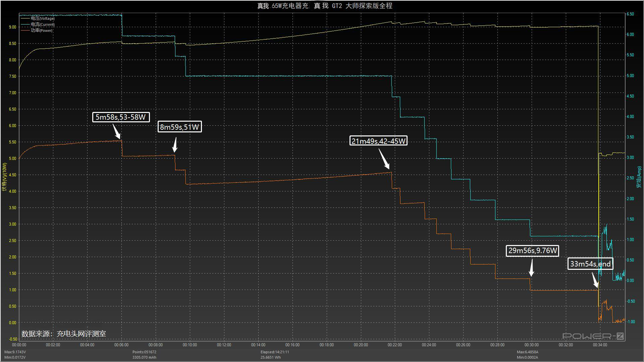Image resolution: width=644 pixels, height=362 pixels.
Task: Click the 3.00 value on right axis
Action: coord(630,158)
